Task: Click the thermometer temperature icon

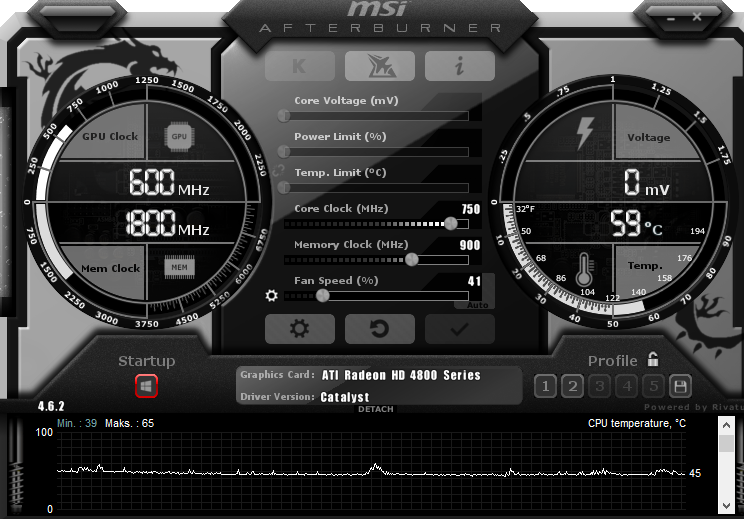Action: 584,269
